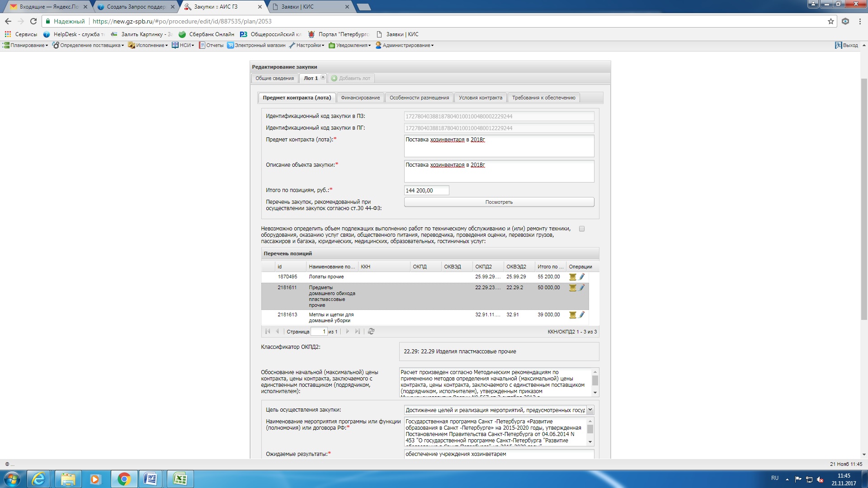
Task: Click the Итого по позициям amount field
Action: [x=426, y=190]
